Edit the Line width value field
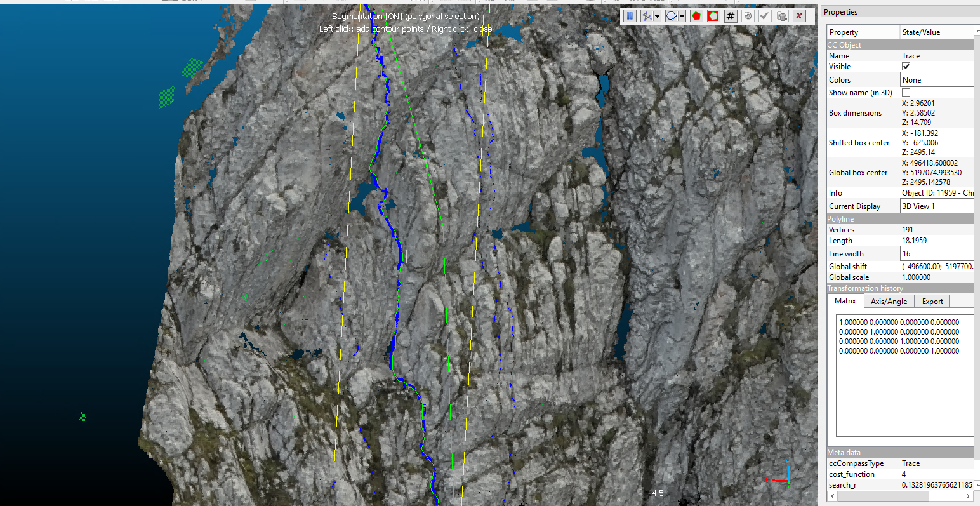The image size is (980, 506). [x=937, y=253]
